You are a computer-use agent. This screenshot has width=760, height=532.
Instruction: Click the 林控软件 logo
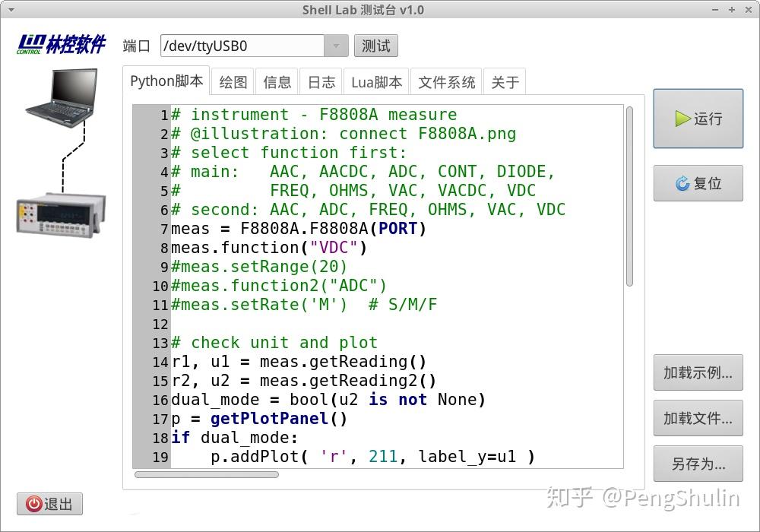pos(62,45)
